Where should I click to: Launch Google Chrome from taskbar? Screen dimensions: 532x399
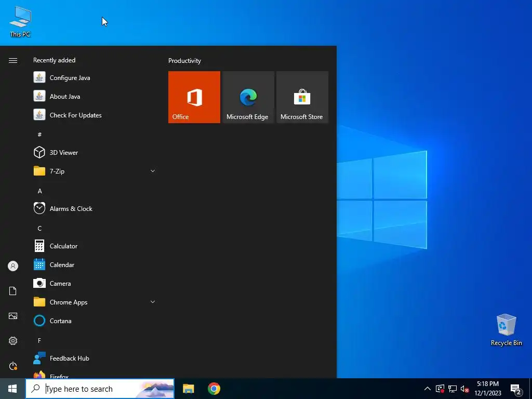tap(214, 389)
